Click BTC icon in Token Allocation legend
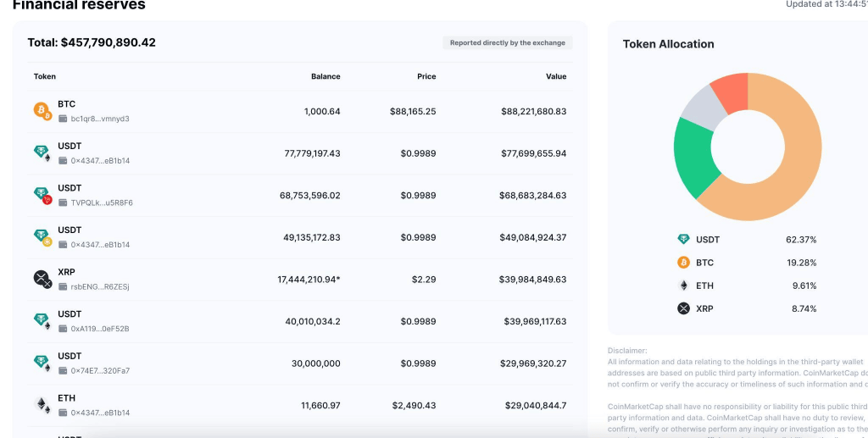The height and width of the screenshot is (438, 868). [x=684, y=262]
